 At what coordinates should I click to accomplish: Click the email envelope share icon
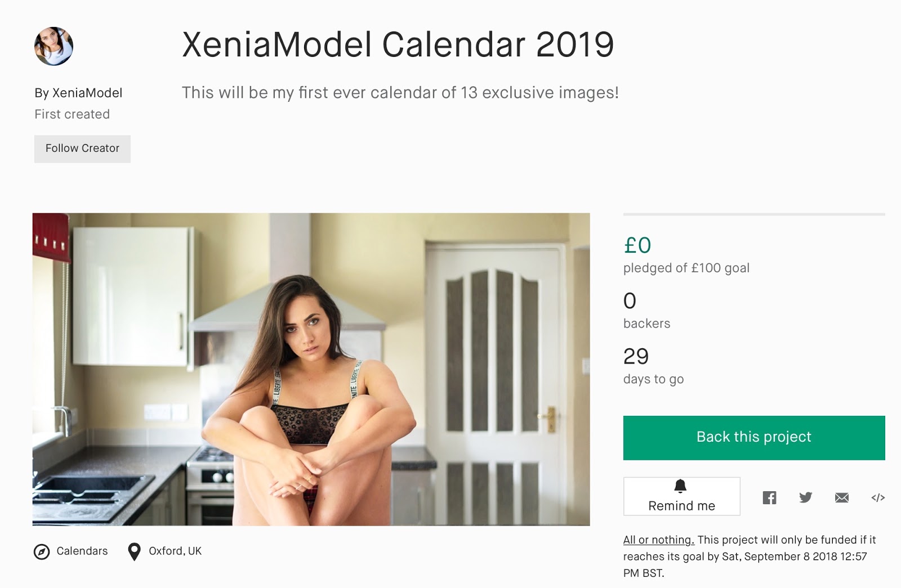click(841, 497)
